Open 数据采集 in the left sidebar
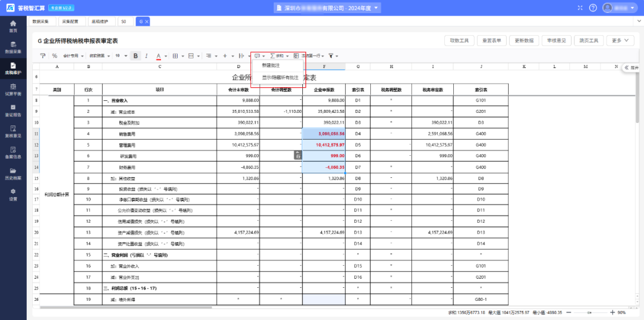Viewport: 644px width, 320px height. [13, 47]
